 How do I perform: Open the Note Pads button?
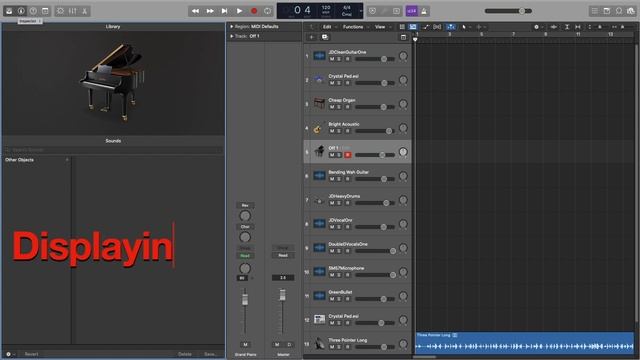[607, 11]
